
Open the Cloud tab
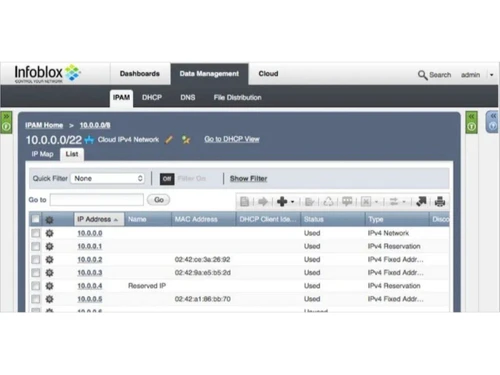click(x=268, y=74)
